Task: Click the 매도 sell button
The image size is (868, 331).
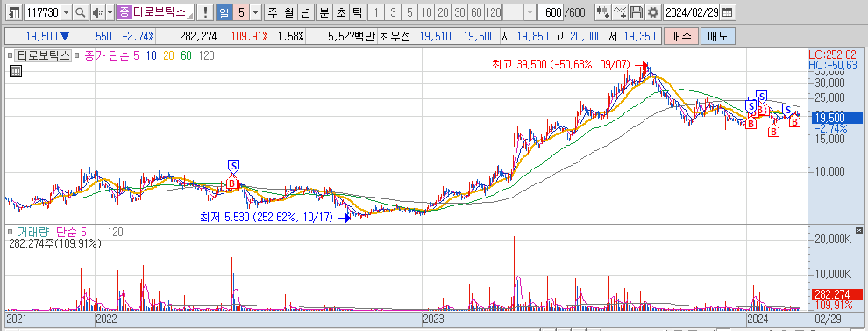Action: click(717, 37)
